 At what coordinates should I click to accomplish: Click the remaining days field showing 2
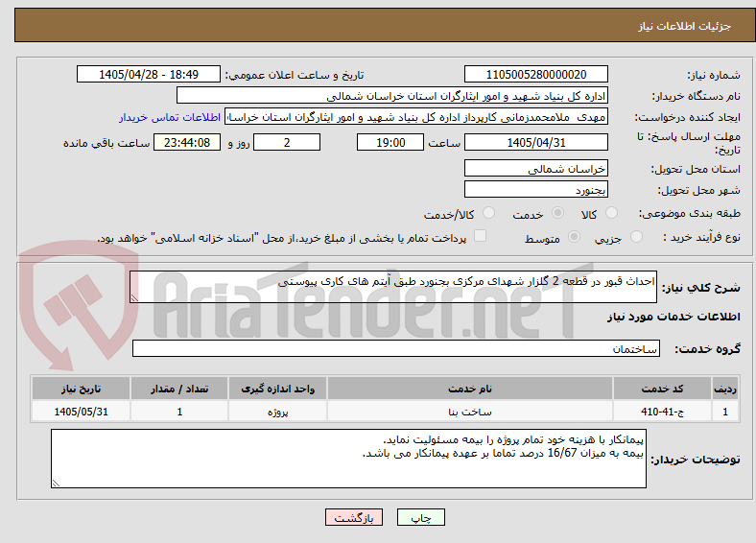(x=287, y=142)
